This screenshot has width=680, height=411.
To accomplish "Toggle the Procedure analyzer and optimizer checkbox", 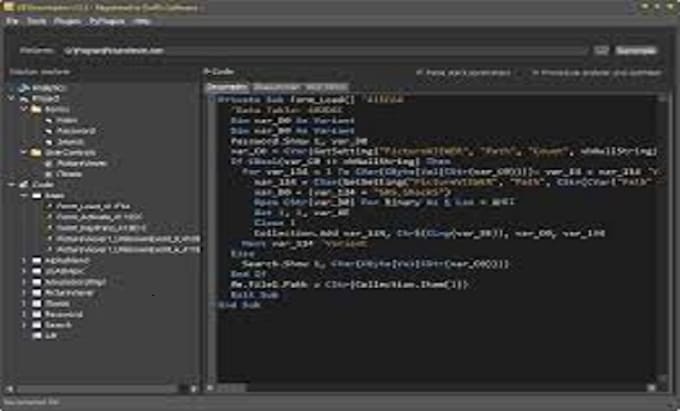I will coord(536,73).
